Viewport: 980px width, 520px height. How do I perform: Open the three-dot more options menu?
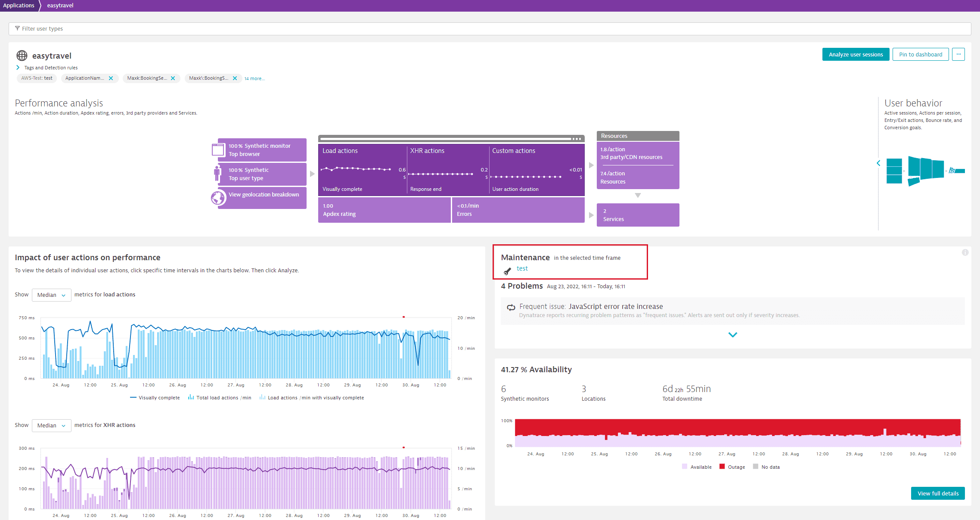958,54
